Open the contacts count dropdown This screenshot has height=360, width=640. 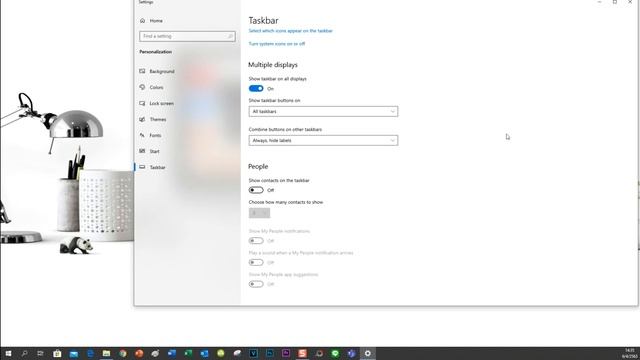[259, 213]
